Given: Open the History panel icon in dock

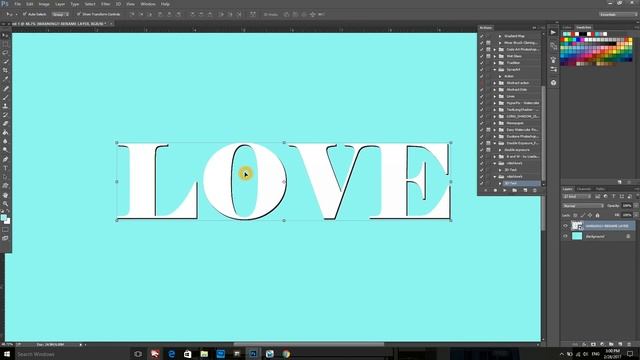Looking at the screenshot, I should click(x=553, y=46).
